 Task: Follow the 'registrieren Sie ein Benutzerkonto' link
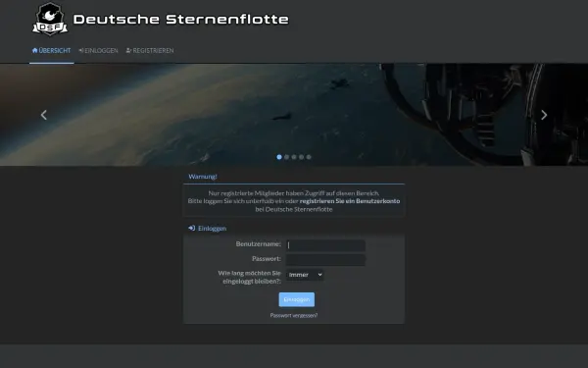click(350, 201)
